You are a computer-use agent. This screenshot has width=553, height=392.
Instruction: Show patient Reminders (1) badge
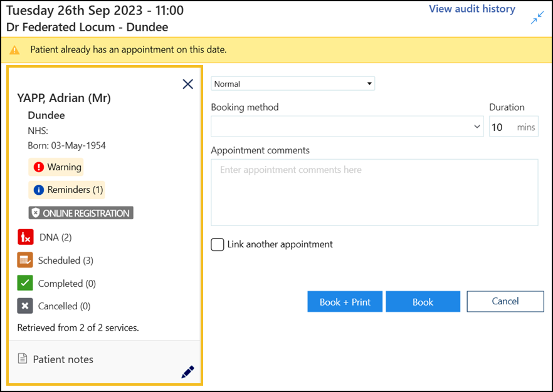pos(68,190)
